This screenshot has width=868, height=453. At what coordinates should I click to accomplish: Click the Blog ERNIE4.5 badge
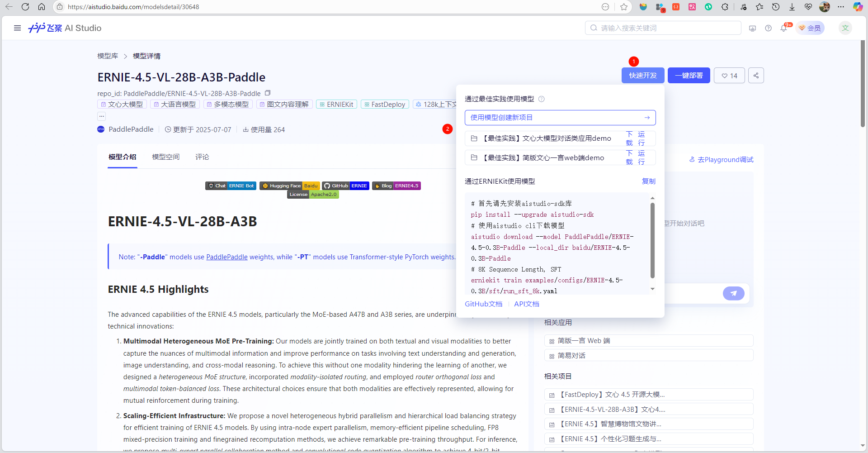(x=396, y=186)
